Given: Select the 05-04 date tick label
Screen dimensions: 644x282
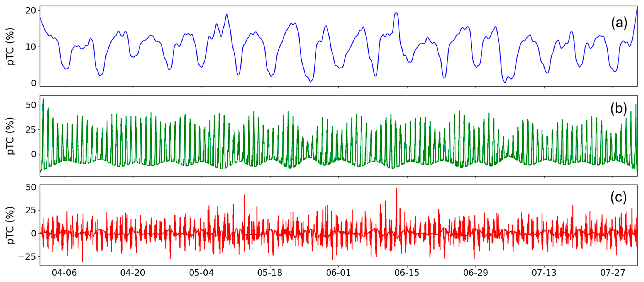Looking at the screenshot, I should tap(201, 273).
